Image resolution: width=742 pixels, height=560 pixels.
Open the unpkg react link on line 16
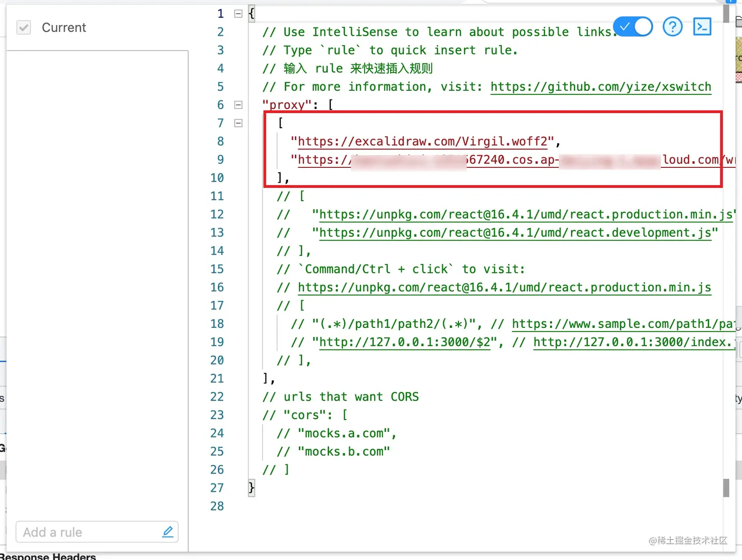tap(504, 287)
